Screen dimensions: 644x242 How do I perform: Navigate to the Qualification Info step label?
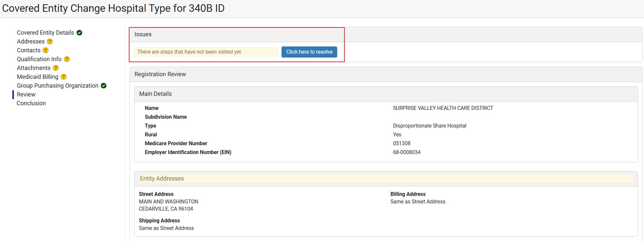pyautogui.click(x=39, y=59)
